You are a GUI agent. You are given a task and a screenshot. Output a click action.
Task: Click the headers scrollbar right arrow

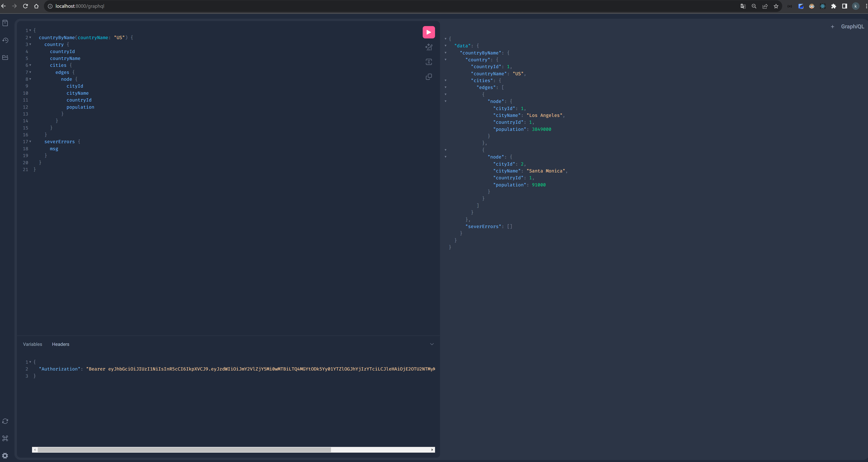pyautogui.click(x=432, y=449)
